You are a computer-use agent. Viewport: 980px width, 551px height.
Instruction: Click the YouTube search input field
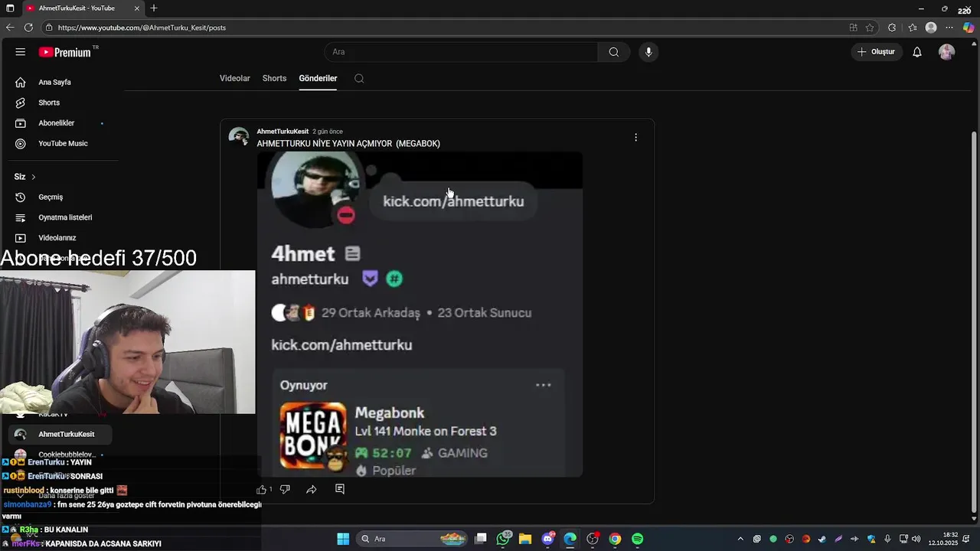[x=461, y=52]
